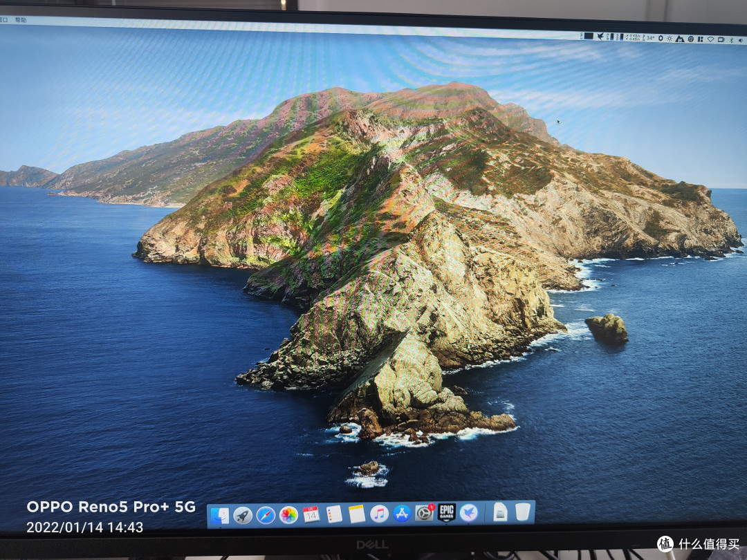This screenshot has height=560, width=747.
Task: Open the blue bird app in Dock
Action: click(469, 513)
